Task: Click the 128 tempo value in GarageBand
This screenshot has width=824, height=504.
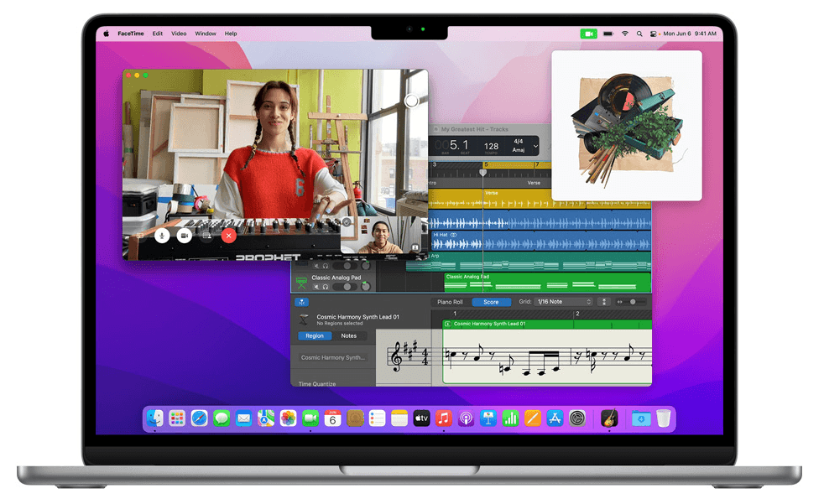Action: [491, 147]
